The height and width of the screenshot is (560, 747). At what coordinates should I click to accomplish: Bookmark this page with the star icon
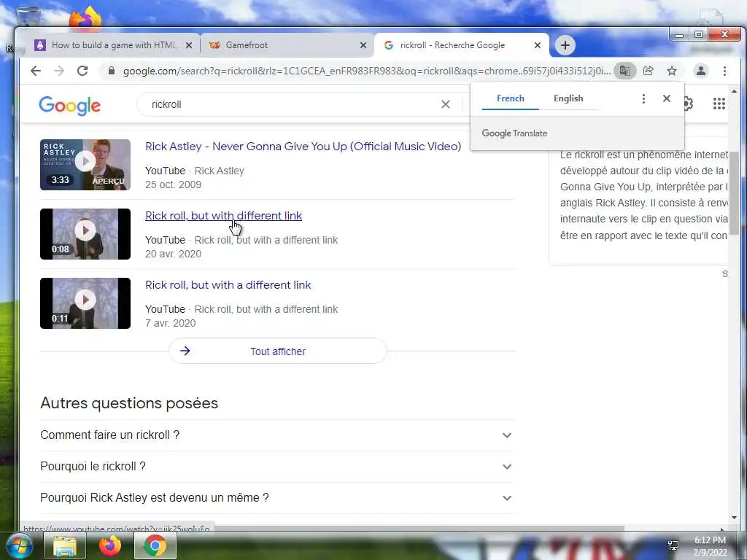pos(672,71)
